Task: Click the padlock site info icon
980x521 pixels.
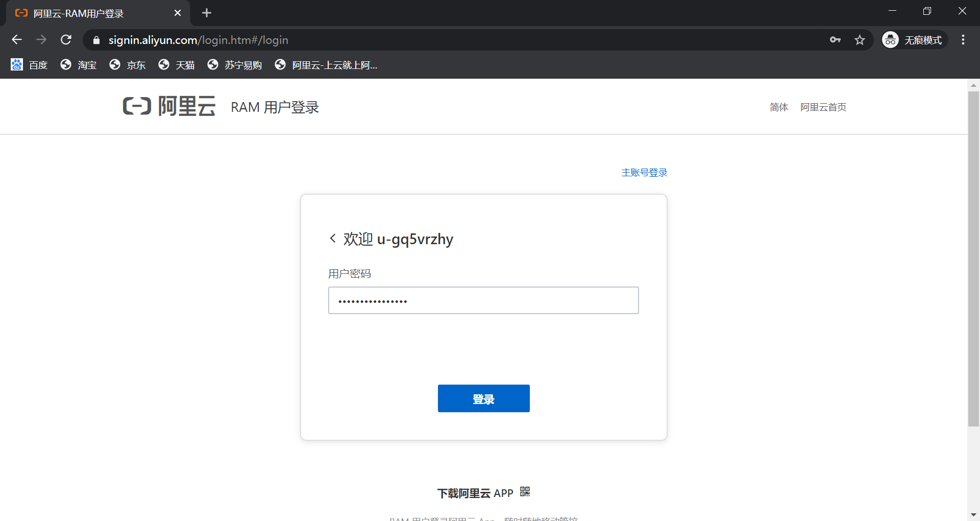Action: pyautogui.click(x=96, y=40)
